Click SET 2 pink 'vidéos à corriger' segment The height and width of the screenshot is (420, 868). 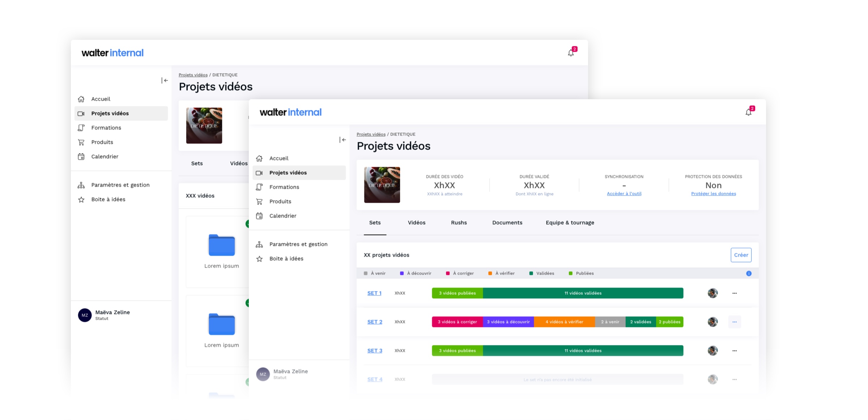coord(457,322)
